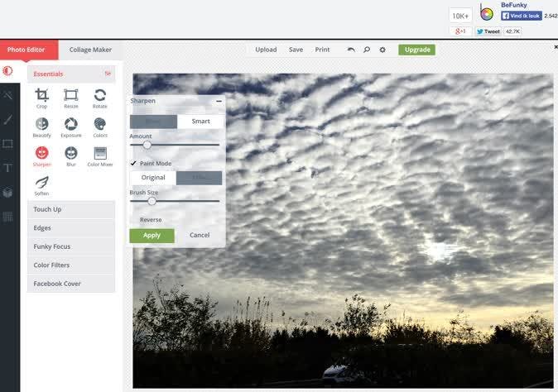
Task: Select the dark paint option beside Original
Action: click(x=200, y=178)
